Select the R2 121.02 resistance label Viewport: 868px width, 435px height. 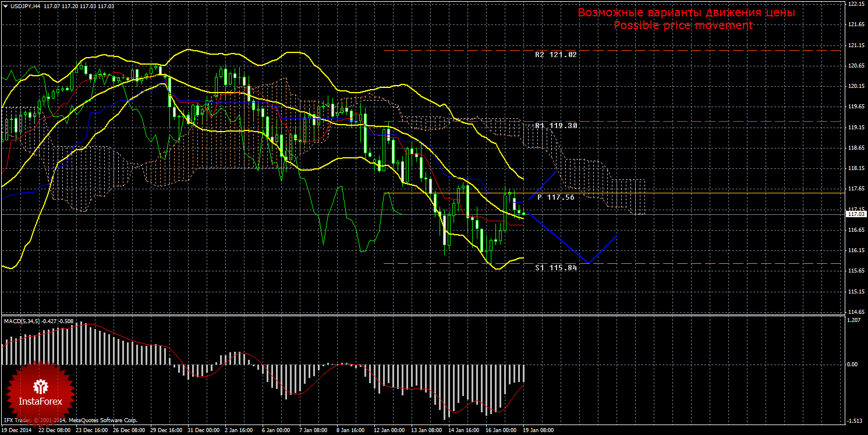coord(555,54)
